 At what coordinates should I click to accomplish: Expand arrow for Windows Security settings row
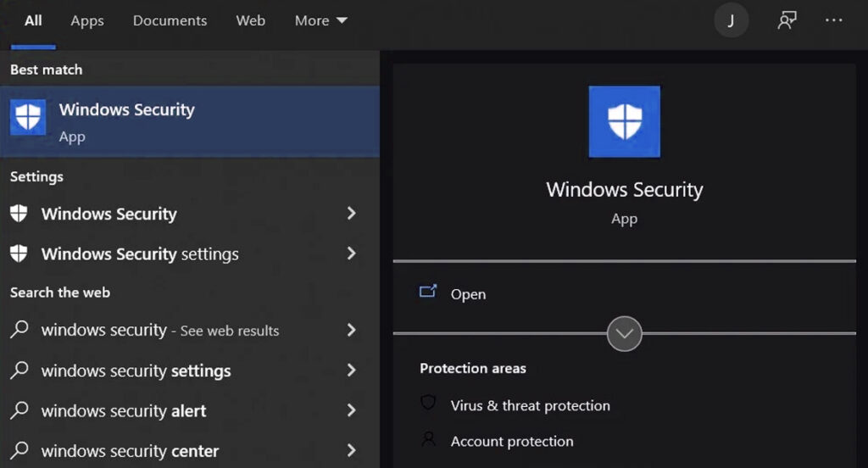tap(351, 253)
